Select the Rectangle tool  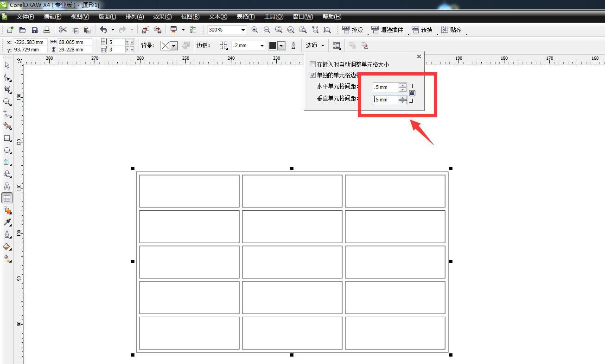tap(7, 138)
